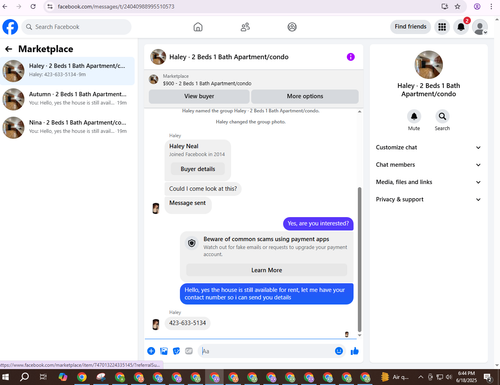The width and height of the screenshot is (500, 385).
Task: Expand Customize chat section
Action: 428,147
